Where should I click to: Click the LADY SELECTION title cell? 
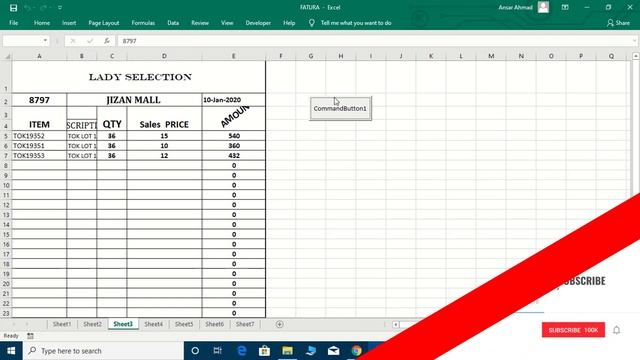(x=139, y=77)
